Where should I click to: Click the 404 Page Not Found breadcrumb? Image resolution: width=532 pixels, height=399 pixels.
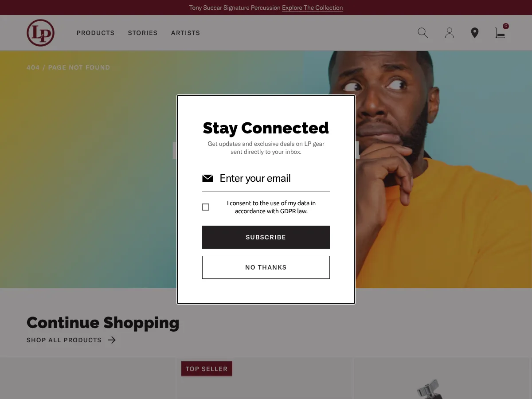(x=68, y=67)
